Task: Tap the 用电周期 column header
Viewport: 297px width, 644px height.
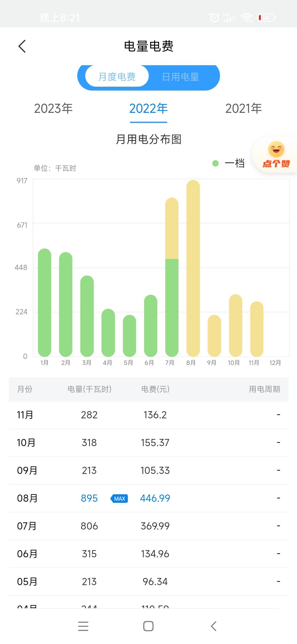Action: [x=264, y=389]
